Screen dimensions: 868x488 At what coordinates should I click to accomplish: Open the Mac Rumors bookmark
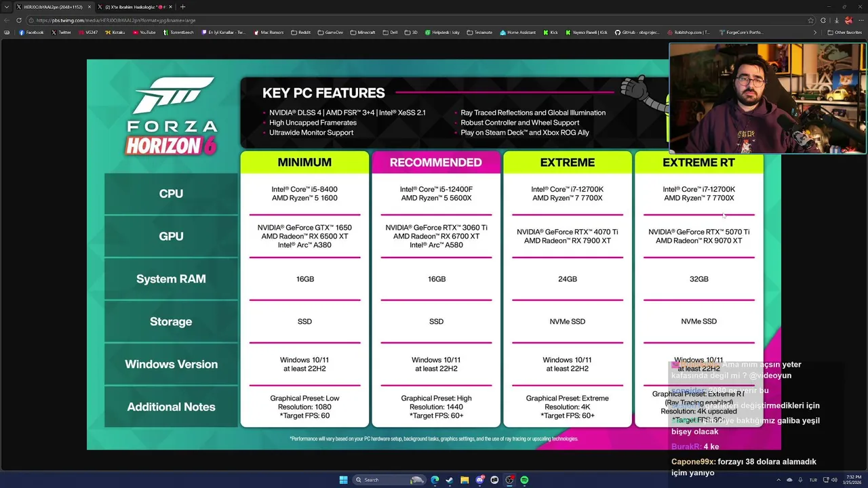pyautogui.click(x=269, y=32)
